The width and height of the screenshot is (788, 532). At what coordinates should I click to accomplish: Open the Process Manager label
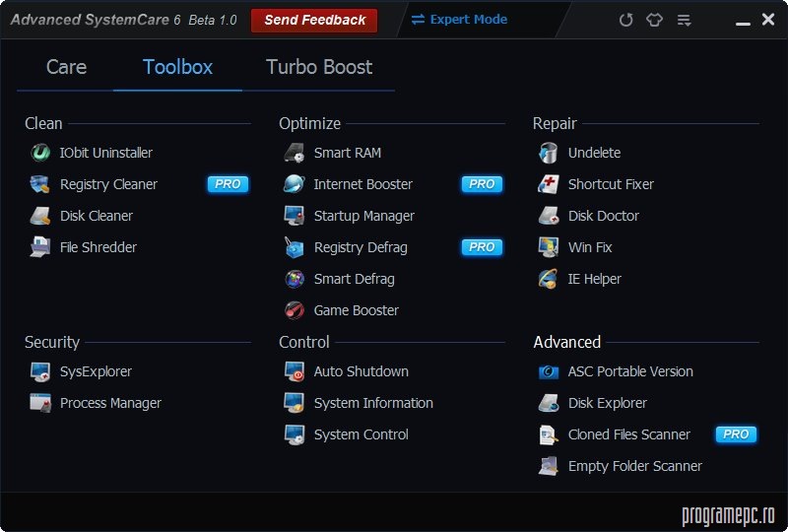point(110,403)
